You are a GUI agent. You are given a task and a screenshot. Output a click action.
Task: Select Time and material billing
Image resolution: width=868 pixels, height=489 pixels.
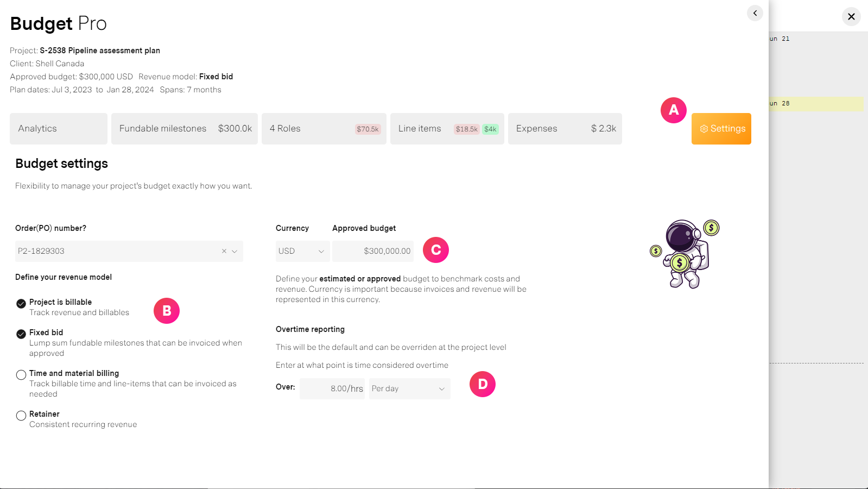pos(21,374)
